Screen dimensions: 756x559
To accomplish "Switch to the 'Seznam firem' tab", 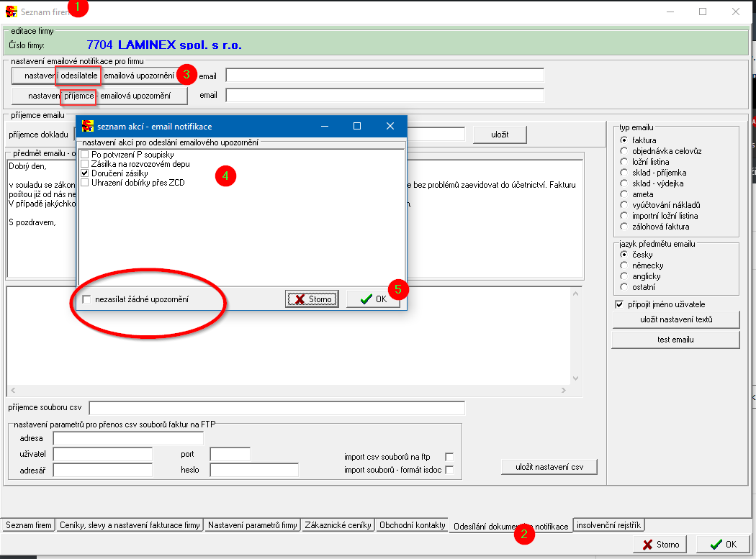I will [x=29, y=525].
